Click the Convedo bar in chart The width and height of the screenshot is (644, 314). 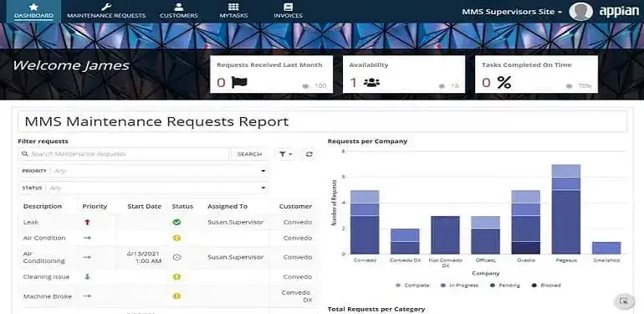(x=365, y=222)
